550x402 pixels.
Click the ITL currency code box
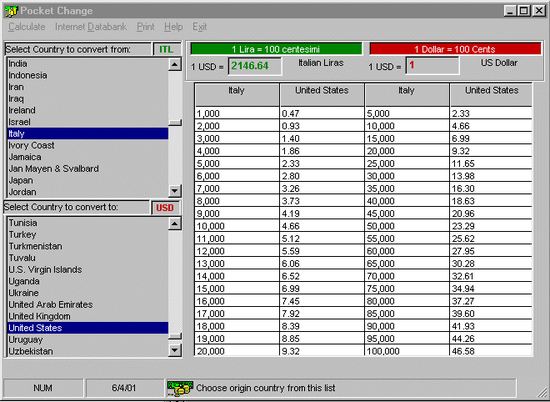tap(167, 49)
